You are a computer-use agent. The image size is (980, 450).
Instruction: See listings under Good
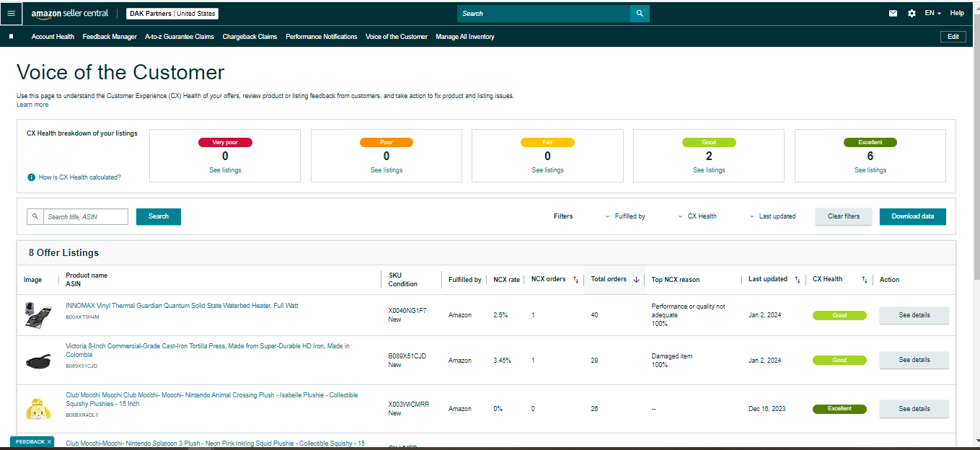[709, 170]
